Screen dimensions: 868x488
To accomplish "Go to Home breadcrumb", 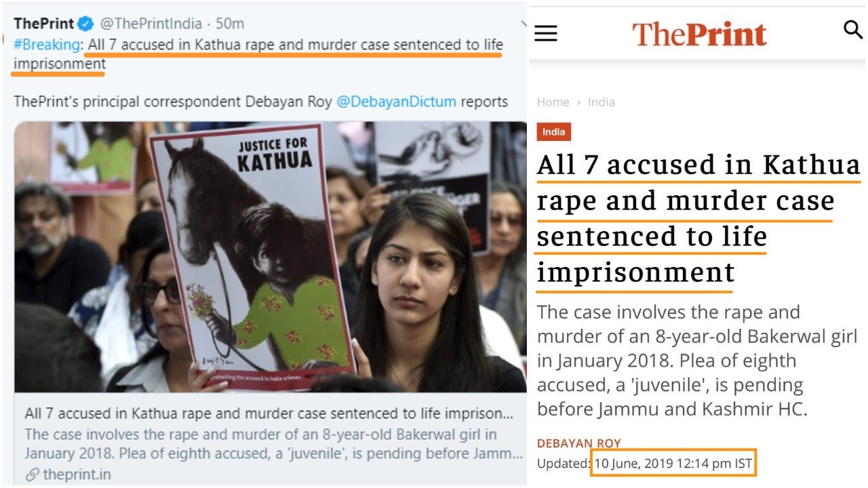I will [553, 102].
